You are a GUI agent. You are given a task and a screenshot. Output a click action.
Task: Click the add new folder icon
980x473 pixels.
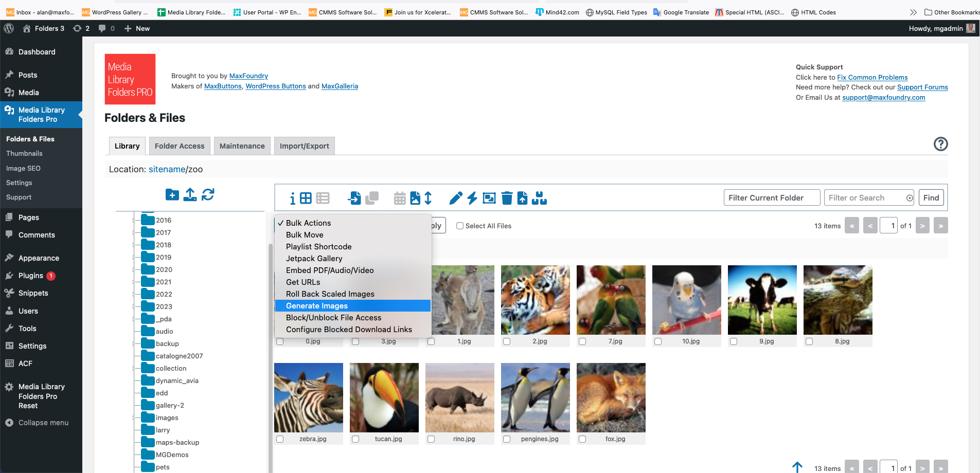pos(172,195)
